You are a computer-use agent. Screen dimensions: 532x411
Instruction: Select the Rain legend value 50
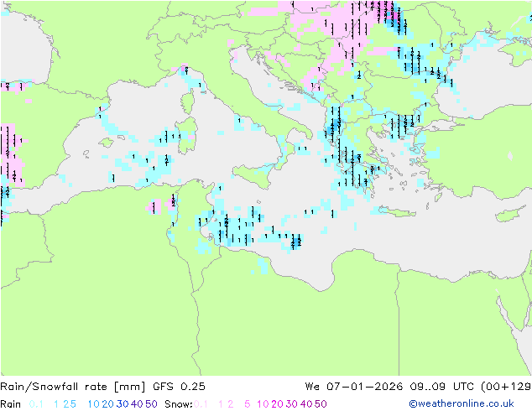pos(151,404)
